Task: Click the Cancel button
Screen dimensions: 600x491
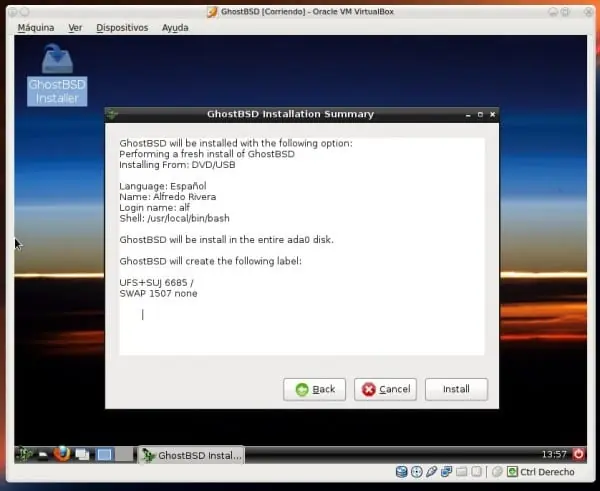Action: [385, 389]
